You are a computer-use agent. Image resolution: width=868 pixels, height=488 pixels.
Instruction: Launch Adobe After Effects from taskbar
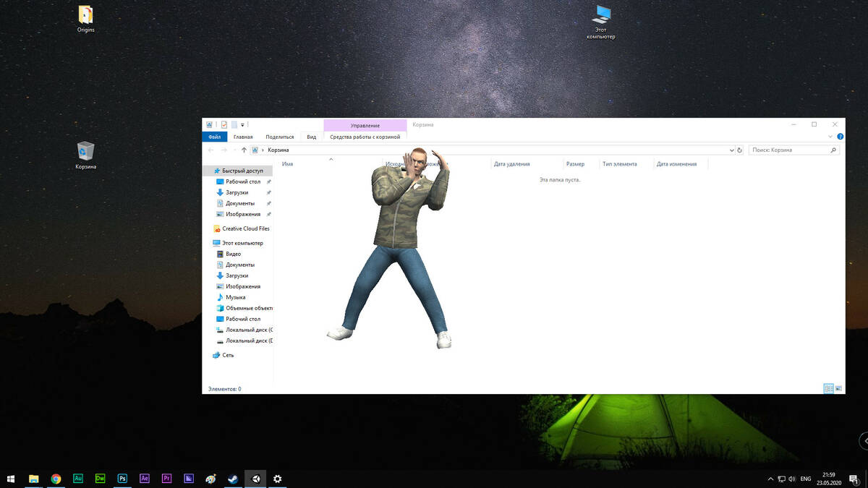click(x=145, y=479)
